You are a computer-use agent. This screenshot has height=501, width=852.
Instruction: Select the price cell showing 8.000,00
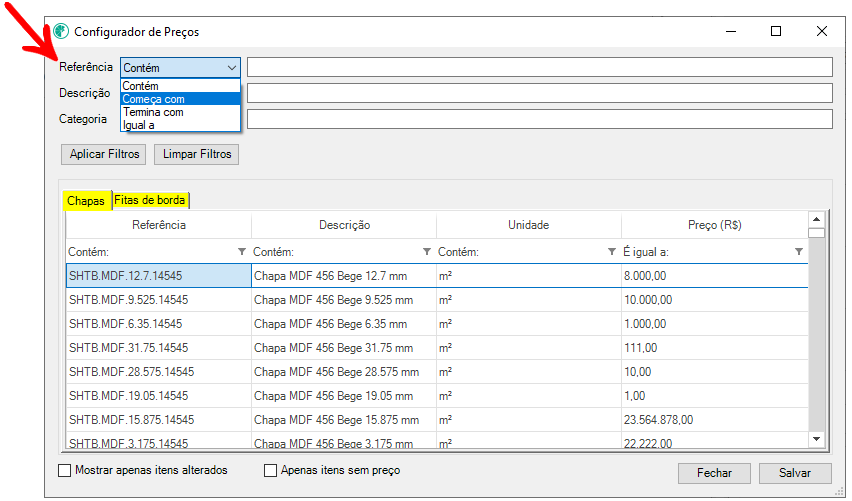[x=713, y=275]
